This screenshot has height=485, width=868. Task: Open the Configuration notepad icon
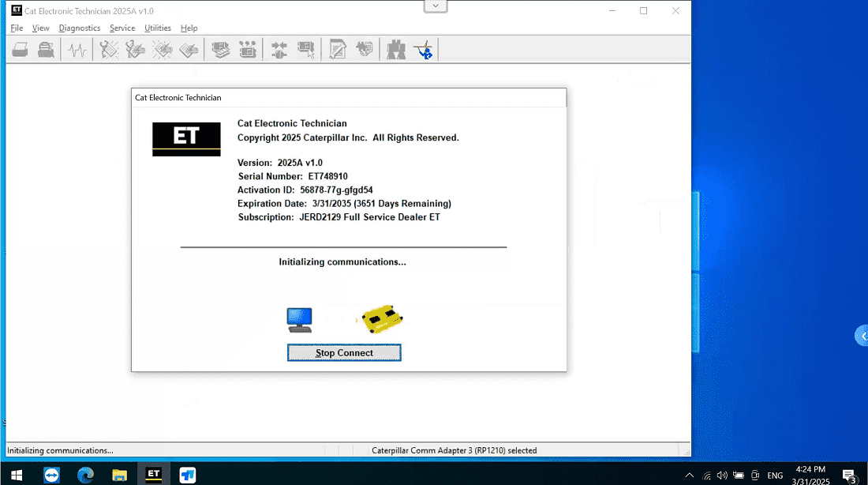338,51
